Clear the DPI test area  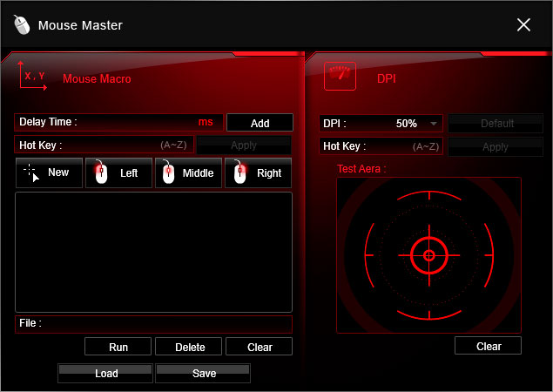pyautogui.click(x=488, y=346)
